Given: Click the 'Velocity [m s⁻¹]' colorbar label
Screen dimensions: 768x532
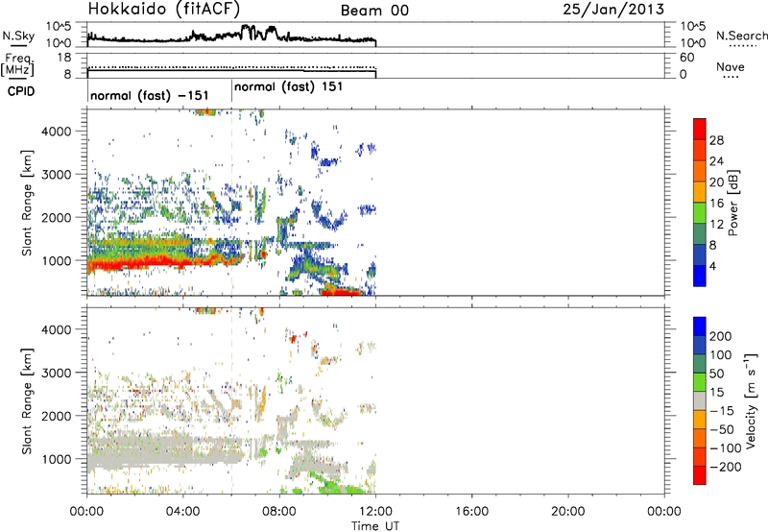Looking at the screenshot, I should [751, 400].
